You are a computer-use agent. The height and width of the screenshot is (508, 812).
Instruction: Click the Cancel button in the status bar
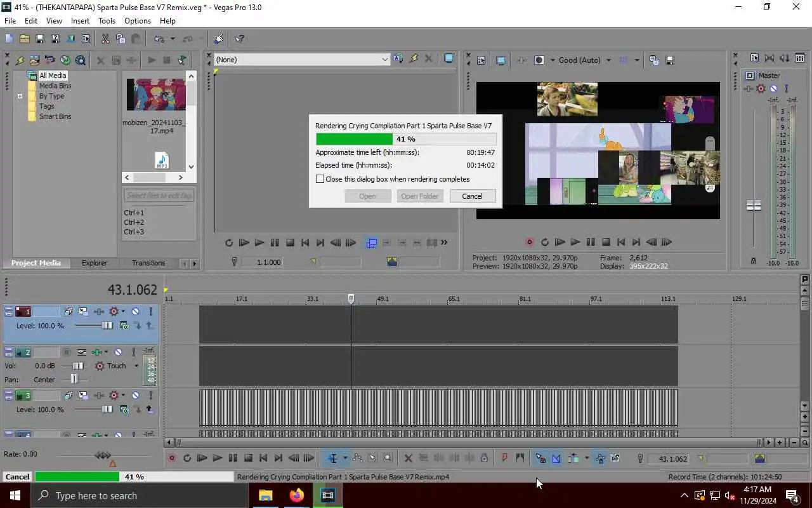tap(17, 477)
